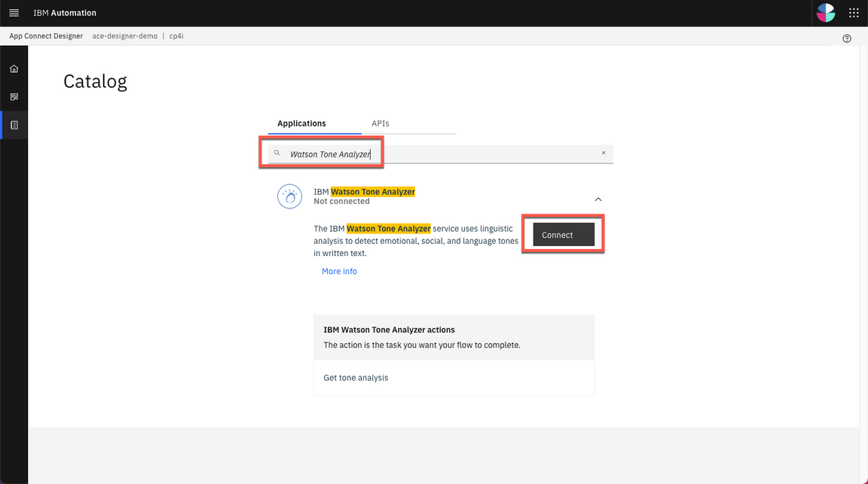The width and height of the screenshot is (868, 484).
Task: Clear the catalog search text
Action: (604, 154)
